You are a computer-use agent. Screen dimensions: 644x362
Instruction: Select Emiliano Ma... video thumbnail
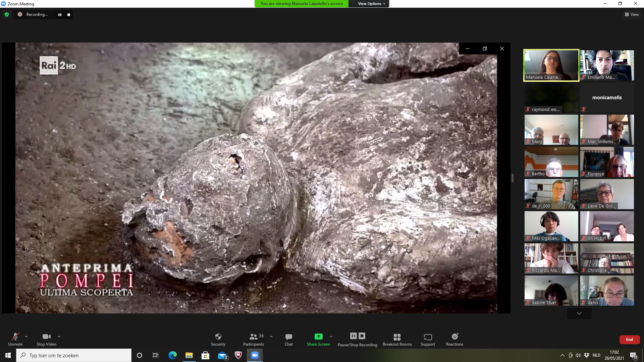[607, 65]
